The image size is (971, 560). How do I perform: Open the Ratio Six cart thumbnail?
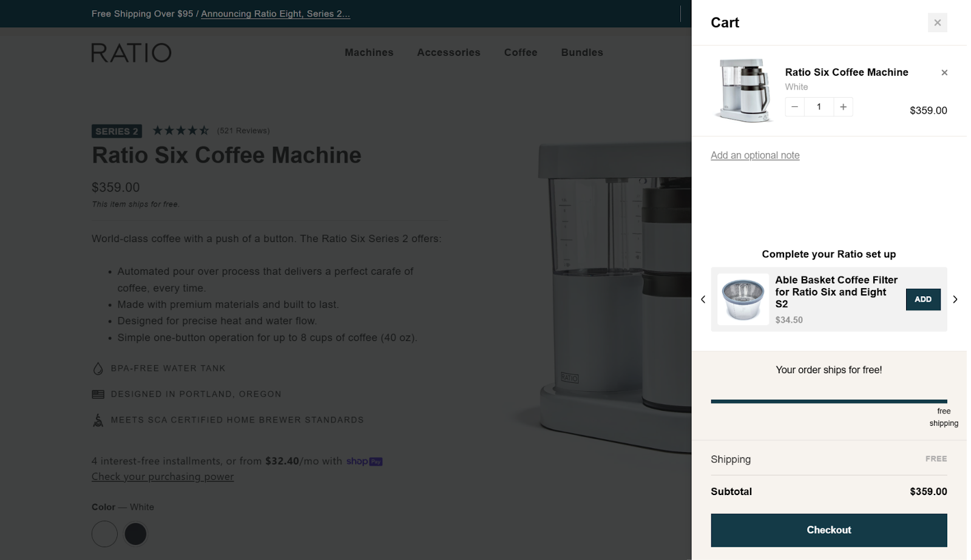[744, 90]
